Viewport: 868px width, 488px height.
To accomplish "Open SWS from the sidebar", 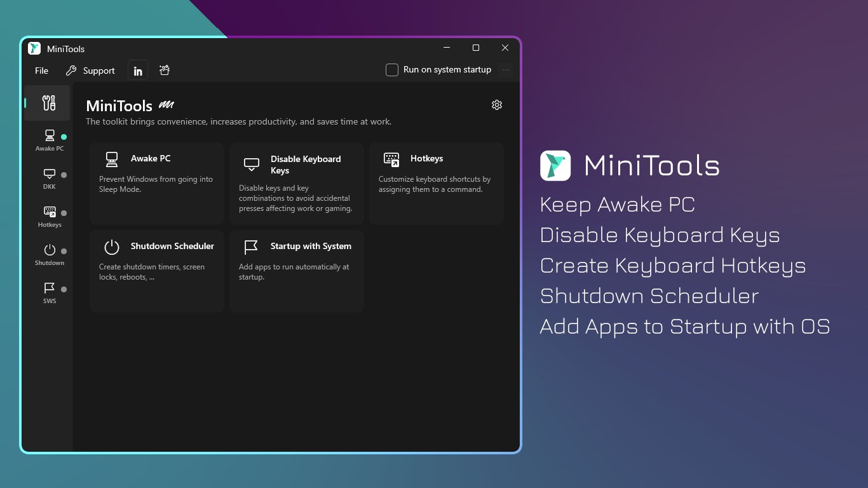I will [x=50, y=293].
